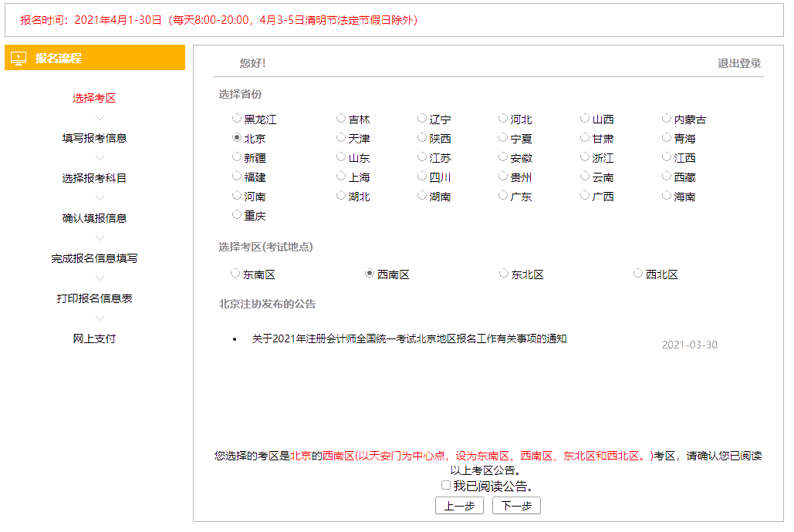Click the 报名流程 sidebar header
Image resolution: width=794 pixels, height=532 pixels.
coord(95,58)
